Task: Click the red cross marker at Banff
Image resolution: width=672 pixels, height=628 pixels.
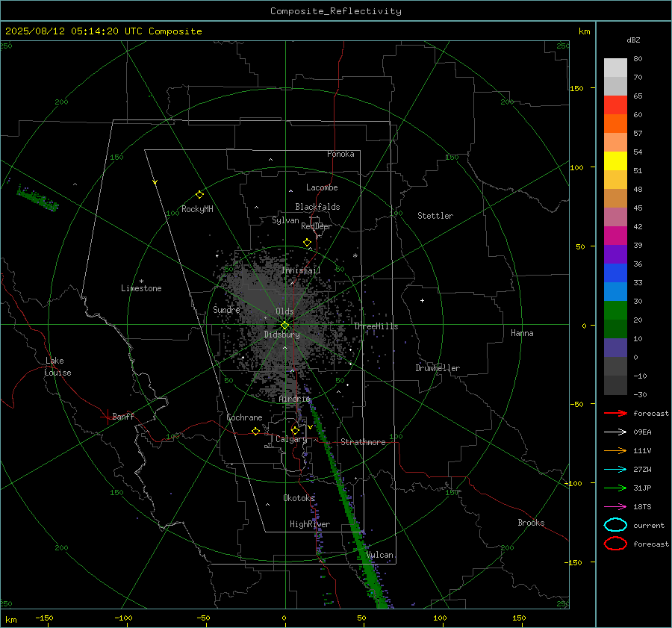Action: [x=107, y=417]
